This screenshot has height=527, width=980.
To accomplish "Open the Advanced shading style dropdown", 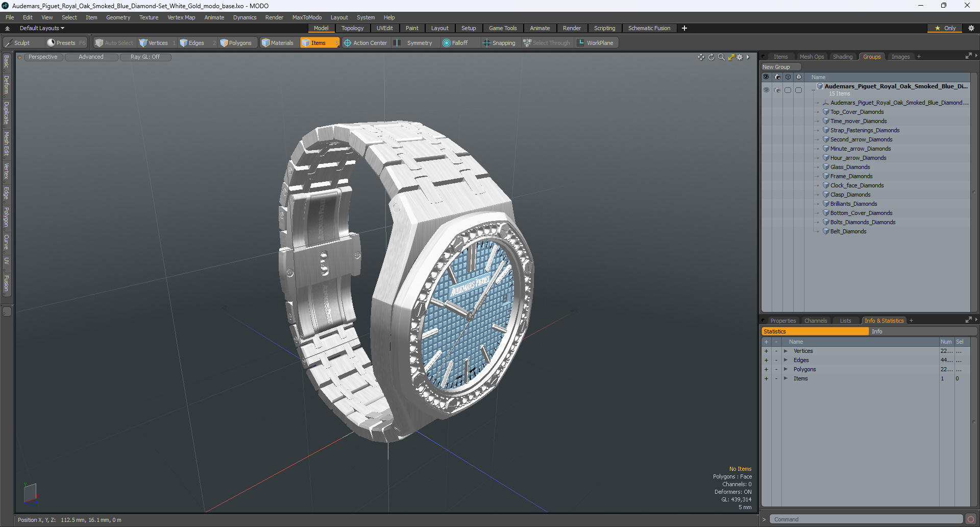I will 91,57.
